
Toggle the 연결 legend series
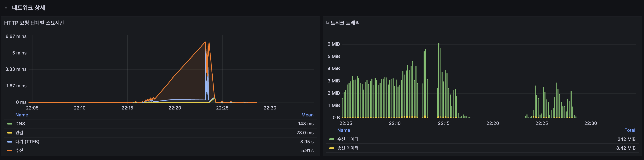click(x=19, y=133)
